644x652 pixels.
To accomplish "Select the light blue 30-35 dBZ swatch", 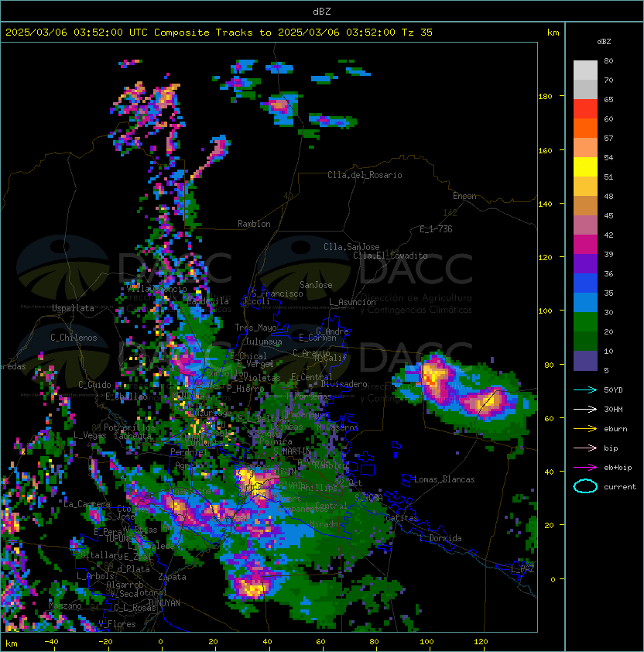I will coord(585,302).
